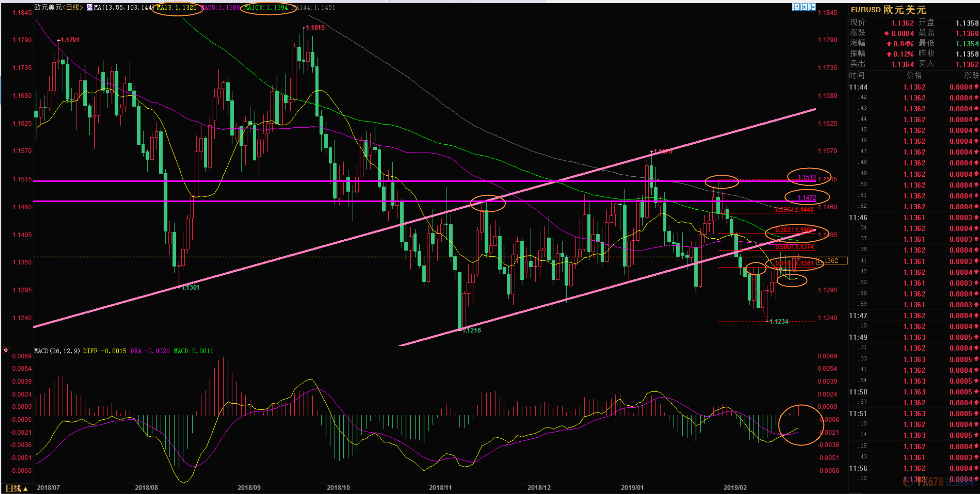Click the 1.1240 left axis label
The image size is (980, 494).
(22, 318)
